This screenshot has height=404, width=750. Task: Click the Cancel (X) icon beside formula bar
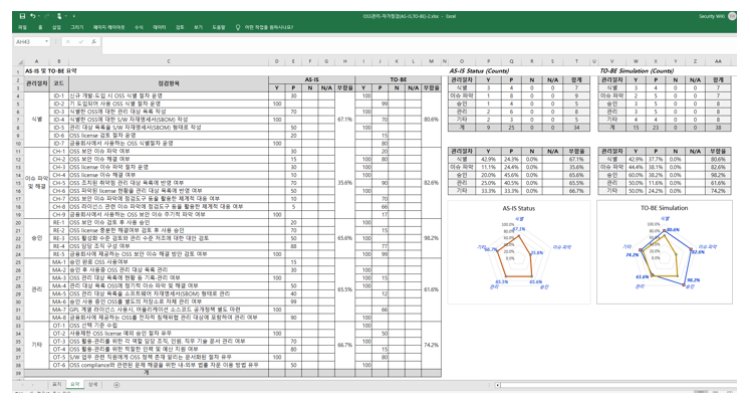point(70,43)
